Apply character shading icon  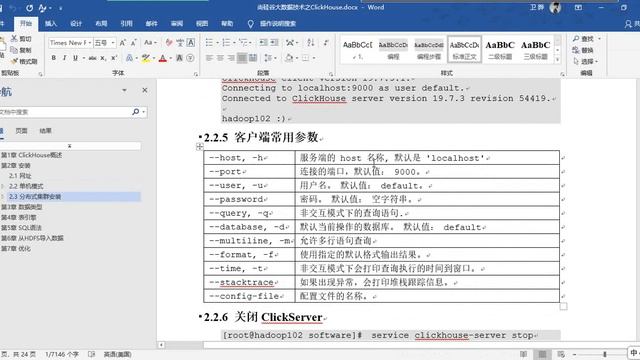[179, 58]
